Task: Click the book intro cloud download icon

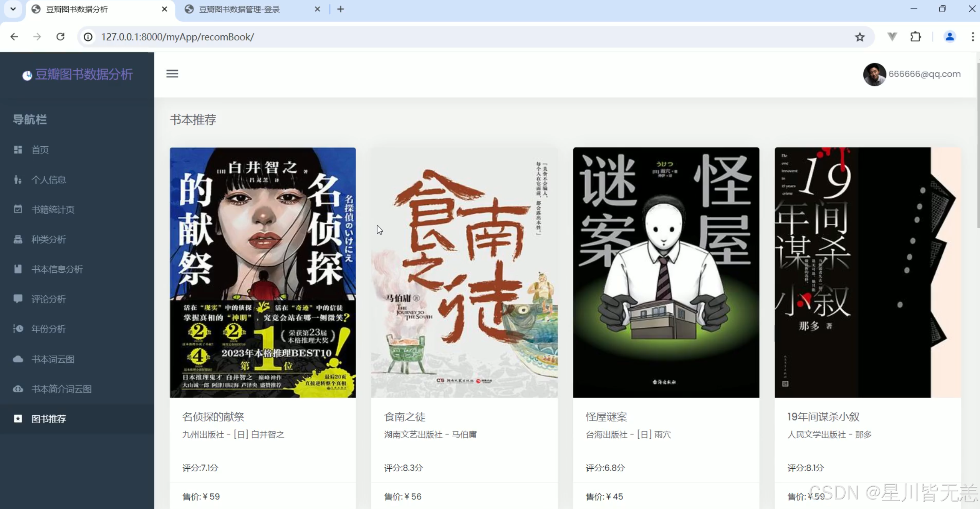Action: (x=18, y=389)
